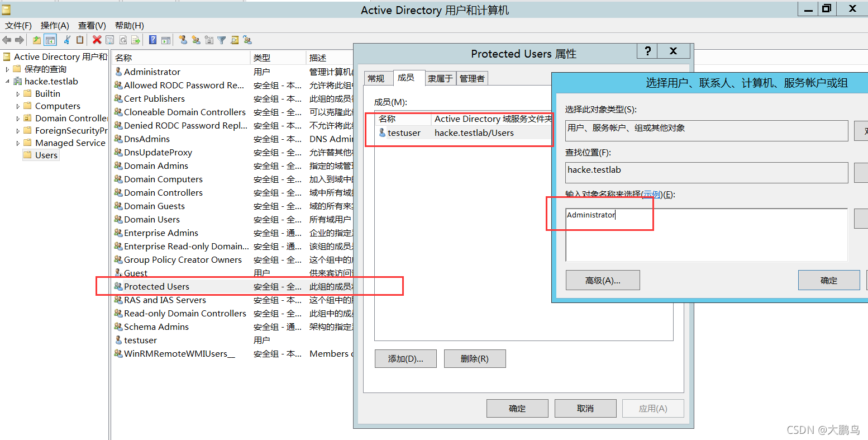Click the Back arrow toolbar icon

(7, 40)
